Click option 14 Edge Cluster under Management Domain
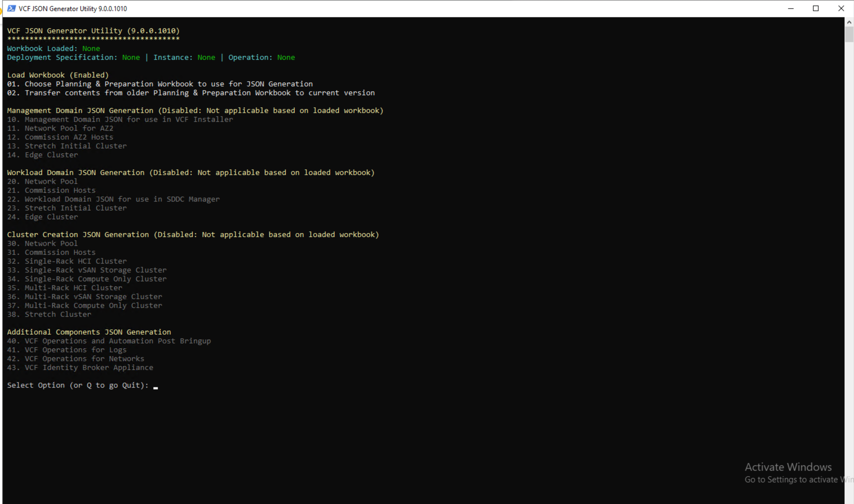The width and height of the screenshot is (854, 504). (42, 155)
